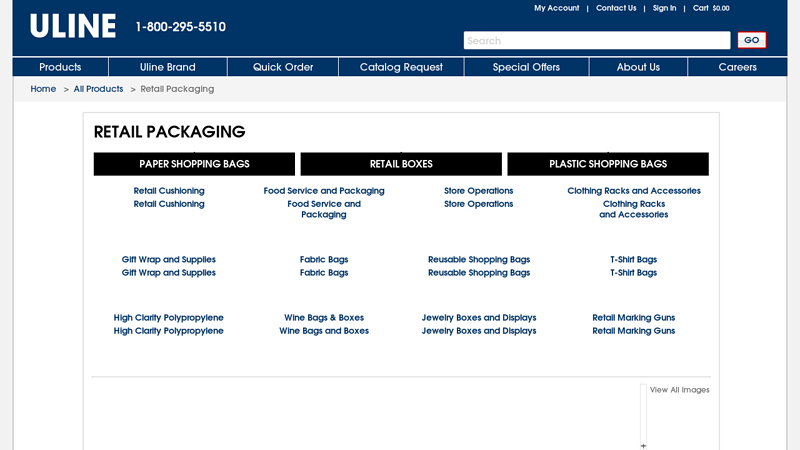Open the Cart $0.00 link
800x450 pixels.
[x=711, y=8]
